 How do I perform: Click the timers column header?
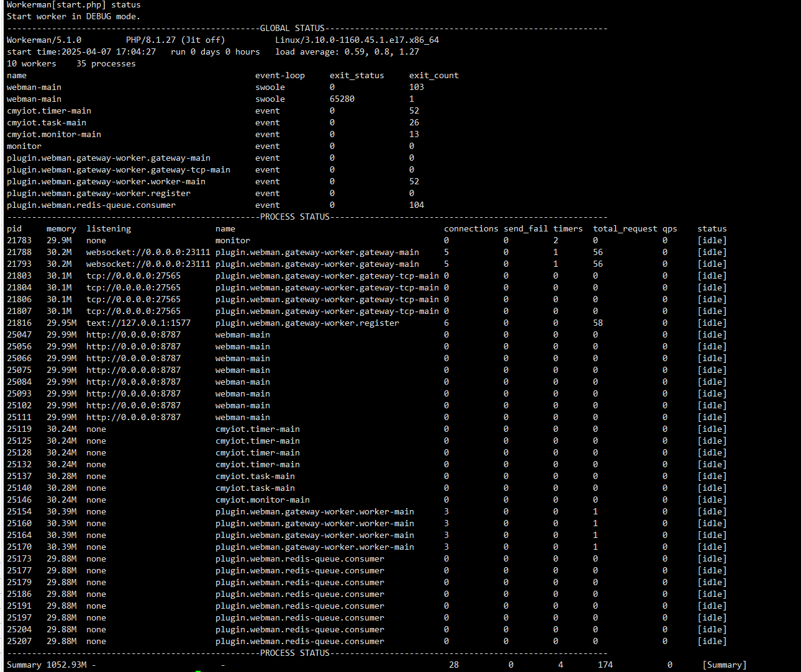tap(568, 228)
